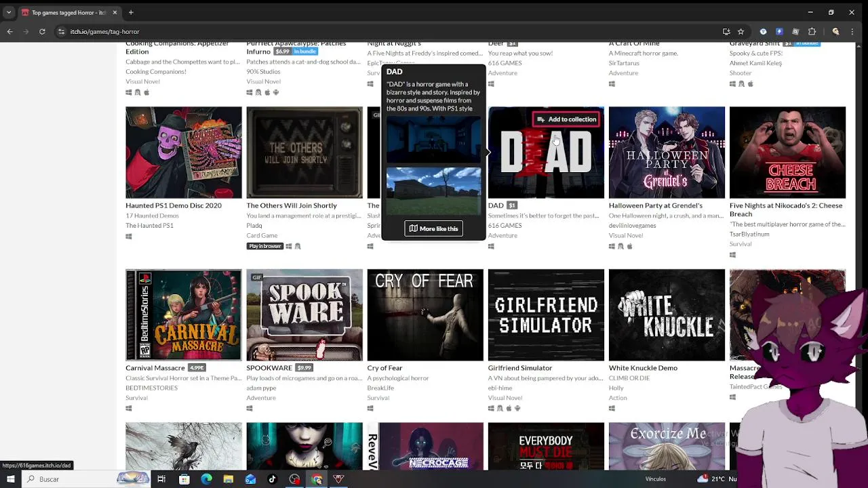Image resolution: width=868 pixels, height=488 pixels.
Task: Open Halloween Party at Grendel's cover image
Action: [x=667, y=152]
